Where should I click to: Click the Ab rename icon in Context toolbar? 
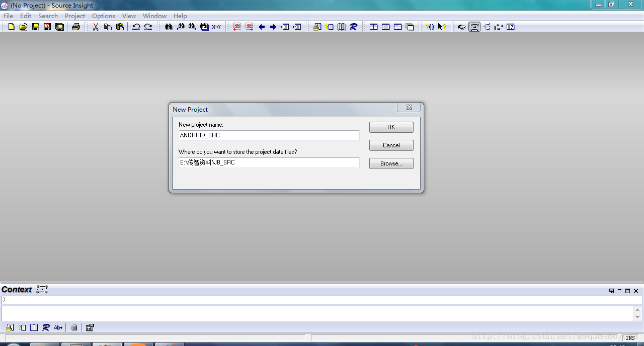click(x=58, y=327)
